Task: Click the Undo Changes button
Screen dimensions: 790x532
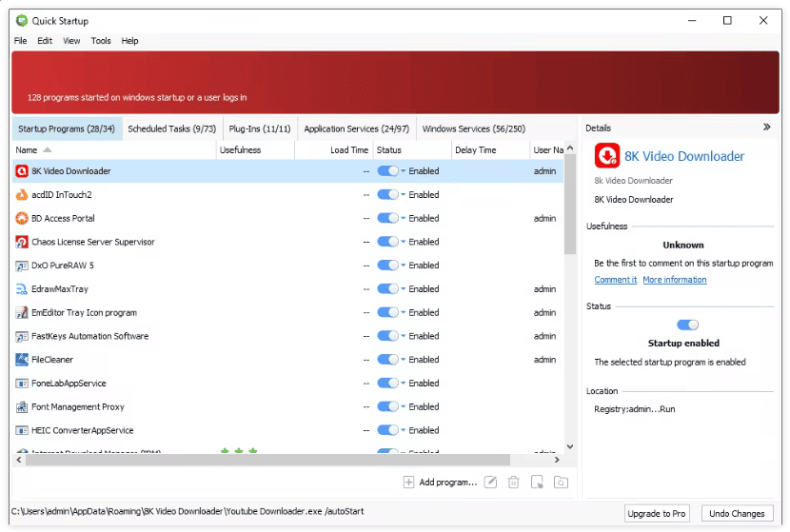Action: [x=737, y=513]
